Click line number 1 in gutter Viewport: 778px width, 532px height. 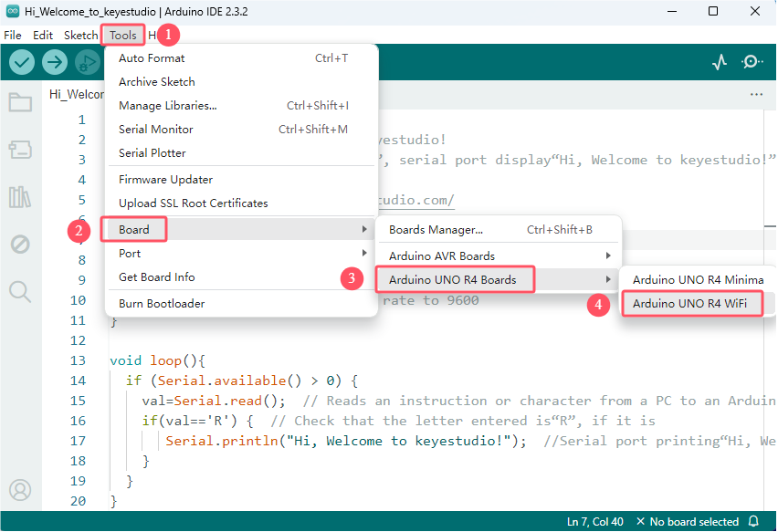[x=82, y=120]
